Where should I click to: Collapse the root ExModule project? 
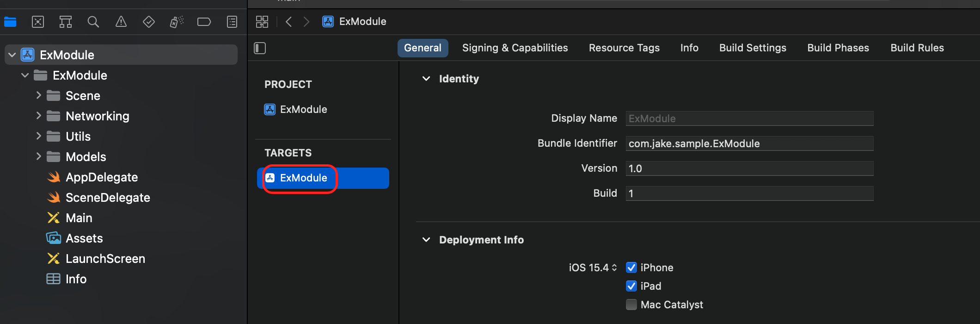12,55
